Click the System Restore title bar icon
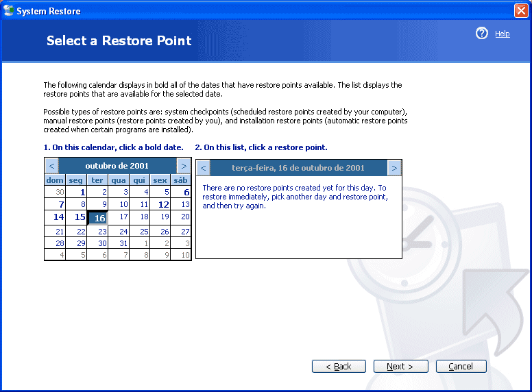The height and width of the screenshot is (392, 532). tap(9, 11)
